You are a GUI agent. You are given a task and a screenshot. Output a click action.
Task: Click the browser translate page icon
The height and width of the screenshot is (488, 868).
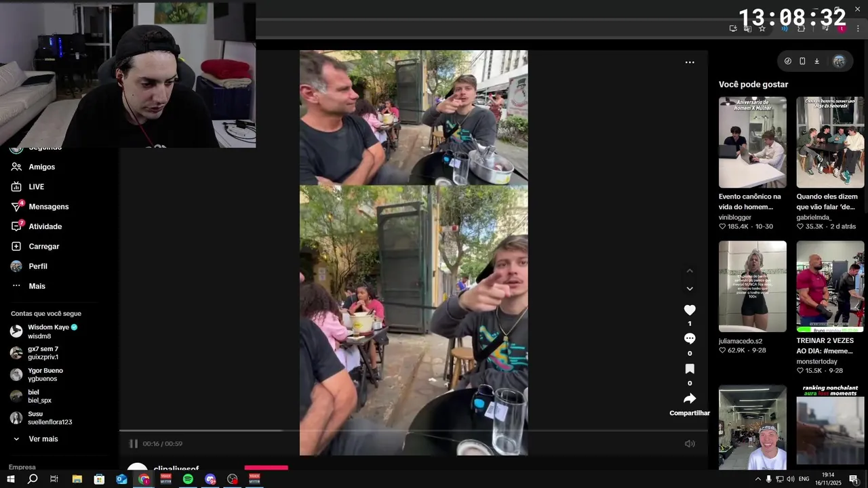click(x=747, y=28)
